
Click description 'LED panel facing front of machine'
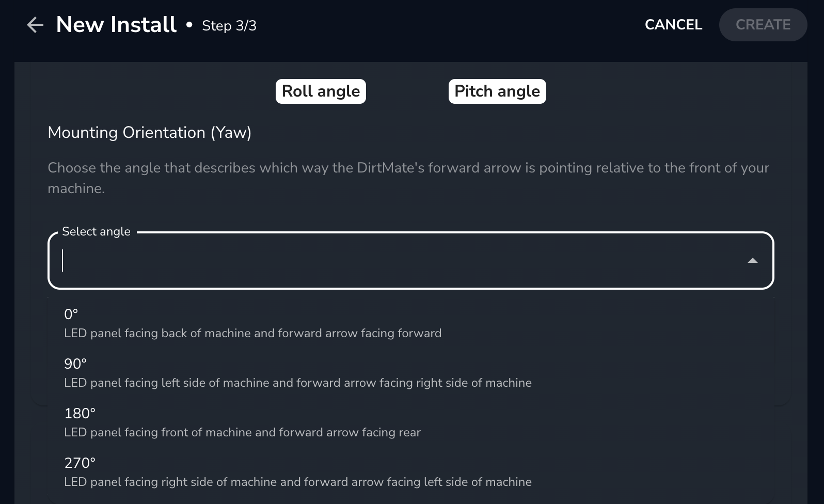pos(242,433)
